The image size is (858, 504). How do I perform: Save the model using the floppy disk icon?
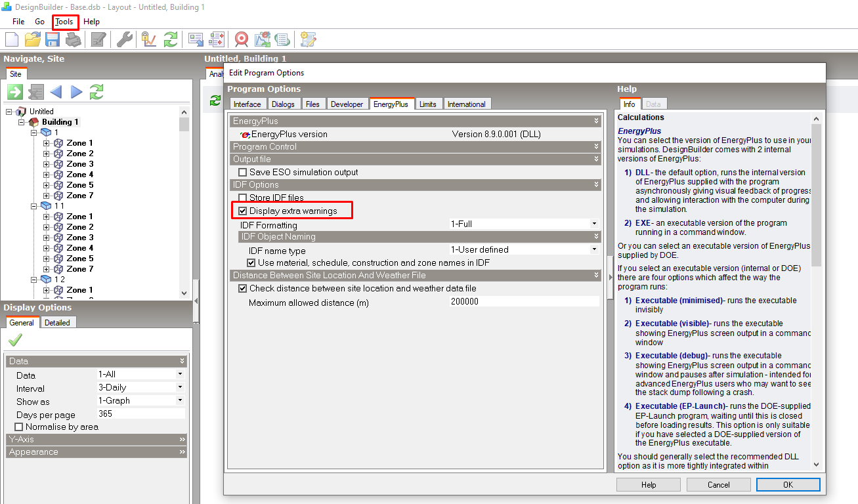coord(53,39)
